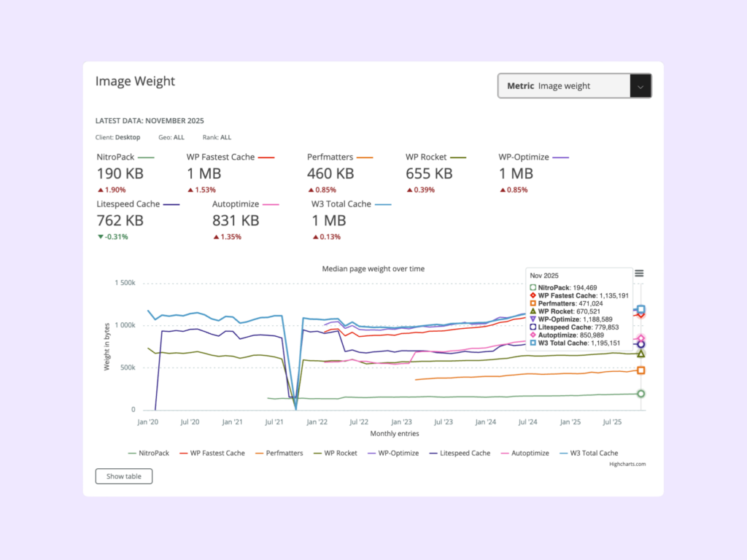Click the Show table button
This screenshot has height=560, width=747.
point(124,476)
